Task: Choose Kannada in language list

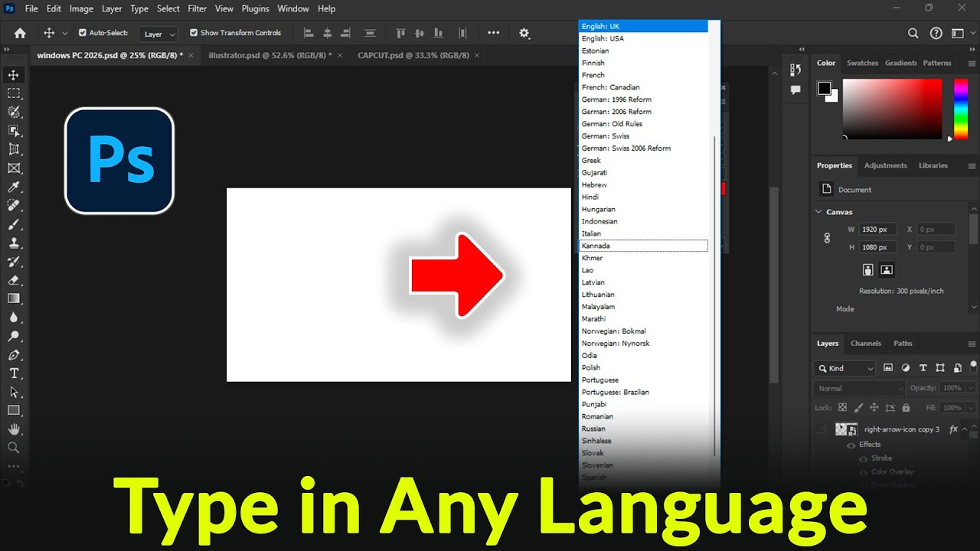Action: coord(643,246)
